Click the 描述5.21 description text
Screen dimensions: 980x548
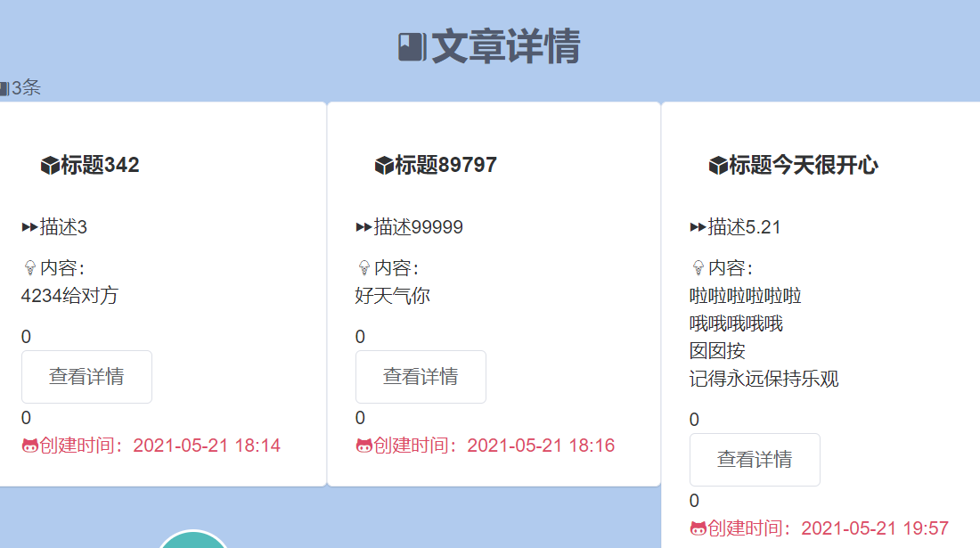tap(745, 227)
